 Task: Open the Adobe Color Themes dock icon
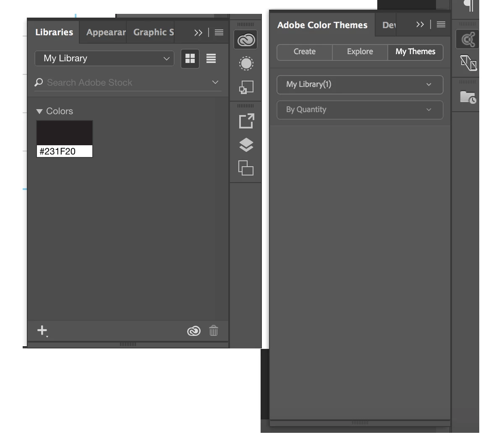click(x=467, y=39)
